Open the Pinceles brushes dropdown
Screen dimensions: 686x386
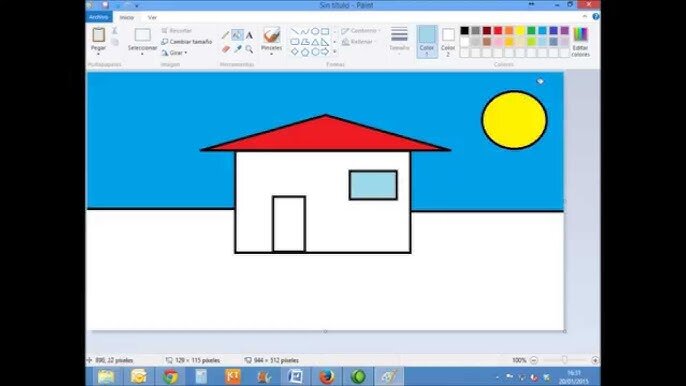(271, 54)
